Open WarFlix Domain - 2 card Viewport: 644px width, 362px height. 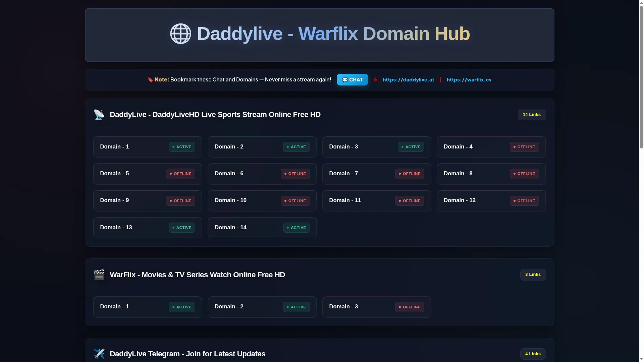(262, 307)
